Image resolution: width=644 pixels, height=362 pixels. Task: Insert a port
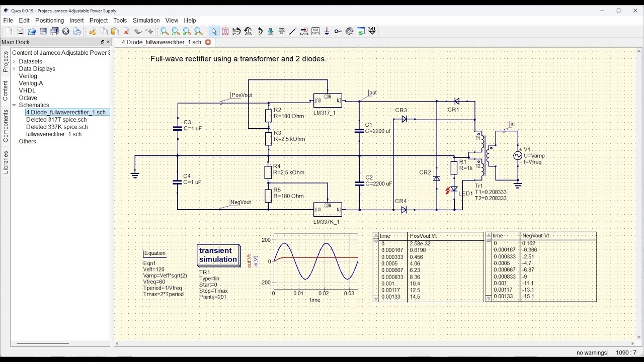(x=338, y=31)
